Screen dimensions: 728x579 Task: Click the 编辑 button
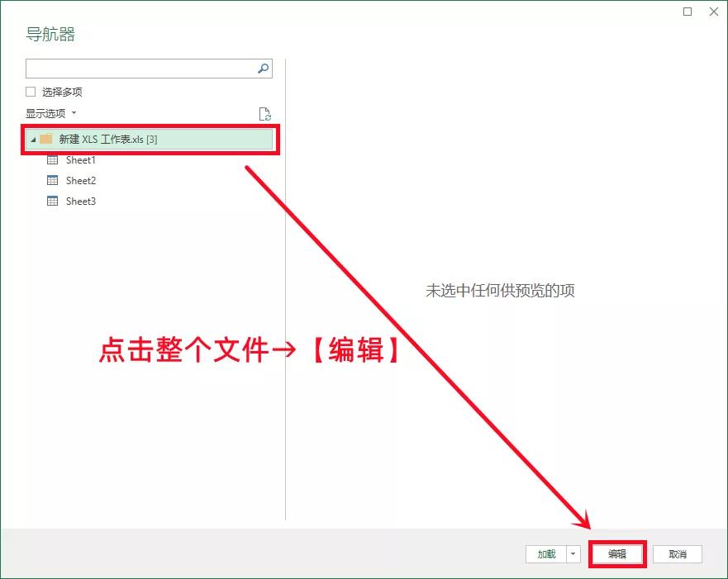(617, 554)
